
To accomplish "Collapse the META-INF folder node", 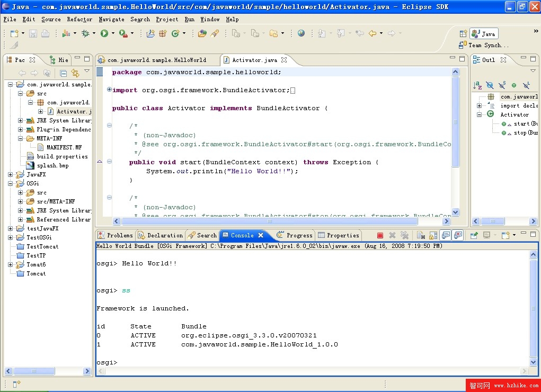I will coord(20,138).
